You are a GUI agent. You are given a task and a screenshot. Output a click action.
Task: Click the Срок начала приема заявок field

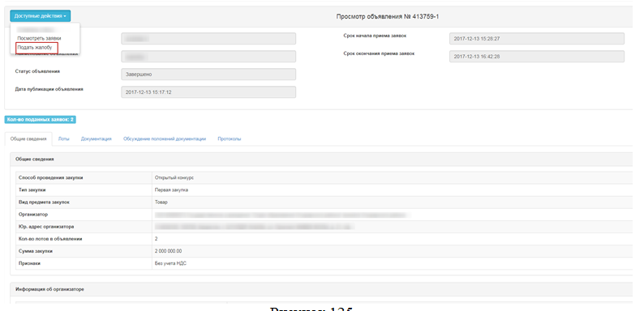click(537, 39)
